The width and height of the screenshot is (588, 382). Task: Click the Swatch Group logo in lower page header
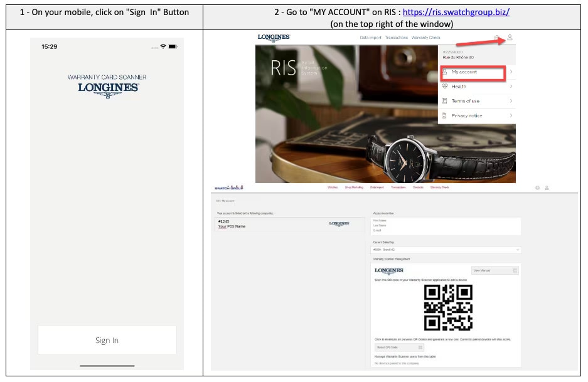229,188
